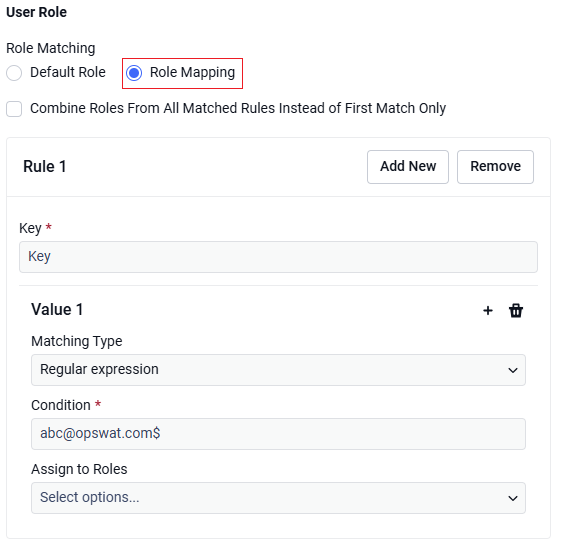Image resolution: width=561 pixels, height=541 pixels.
Task: Select the Role Mapping radio button
Action: point(134,73)
